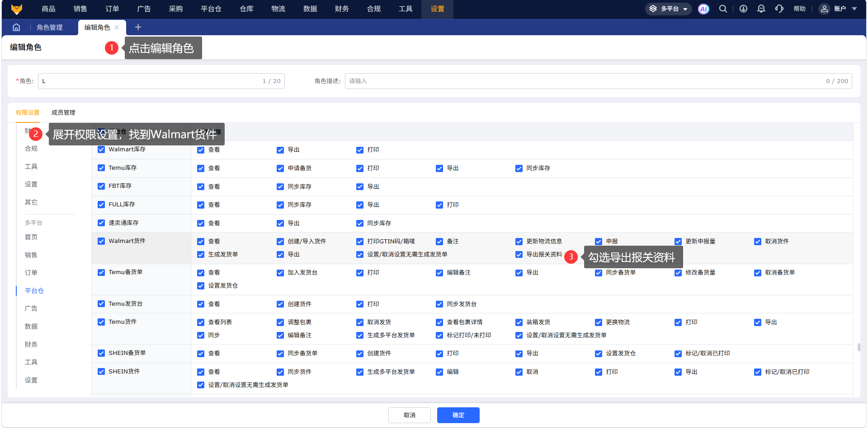Close the 编辑角色 tab

click(117, 28)
